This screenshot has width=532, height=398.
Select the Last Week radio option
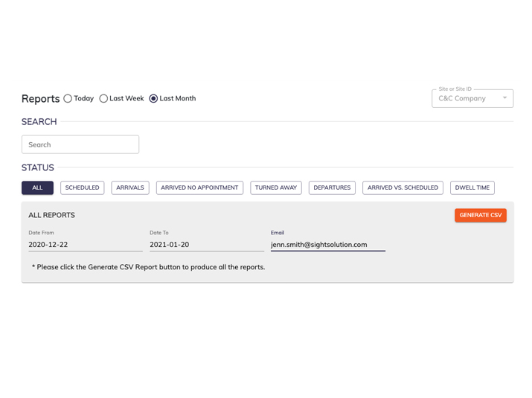103,98
